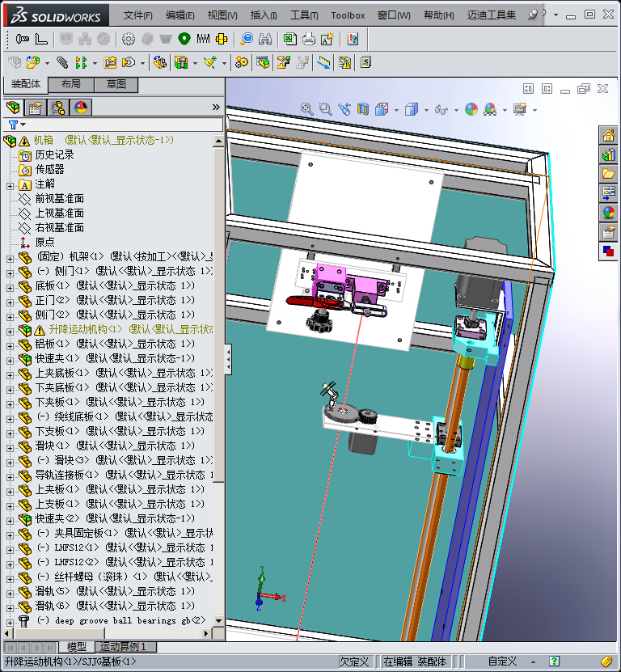Open the Display Style dropdown arrow
The image size is (621, 672).
[426, 110]
